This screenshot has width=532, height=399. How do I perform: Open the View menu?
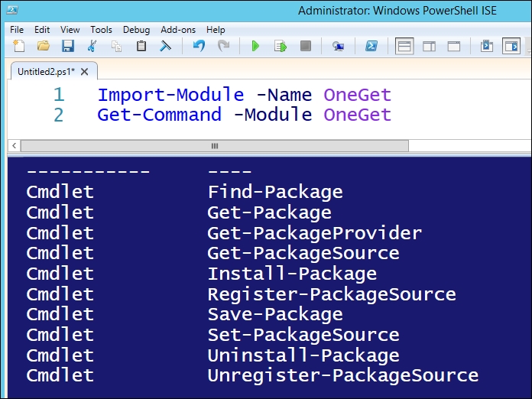[x=70, y=30]
